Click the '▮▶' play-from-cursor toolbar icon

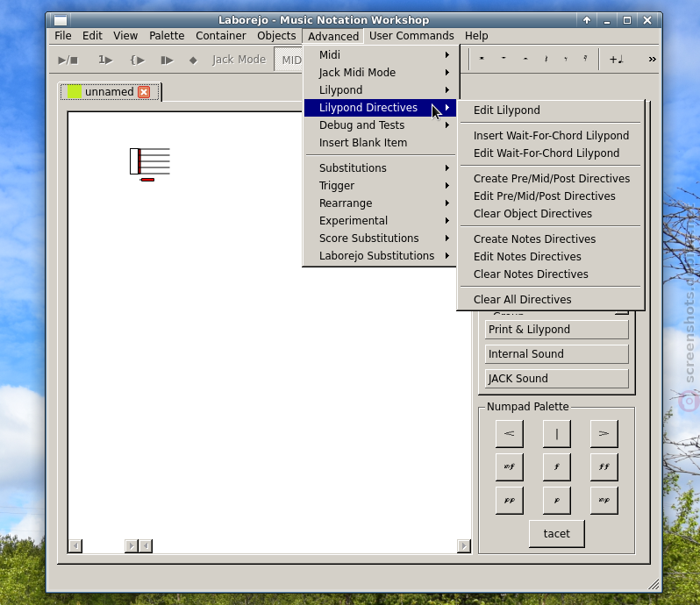coord(167,60)
